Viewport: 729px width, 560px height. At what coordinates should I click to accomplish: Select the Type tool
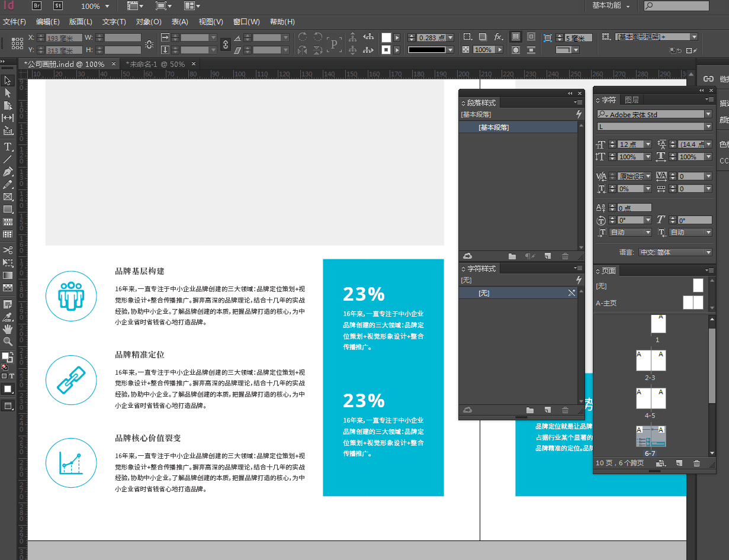pyautogui.click(x=8, y=146)
